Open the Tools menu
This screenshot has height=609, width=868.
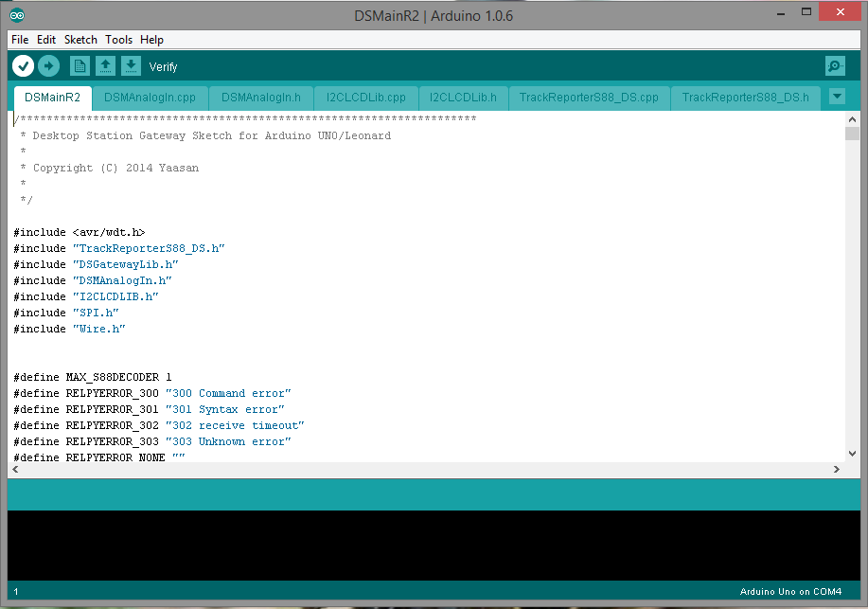click(119, 40)
